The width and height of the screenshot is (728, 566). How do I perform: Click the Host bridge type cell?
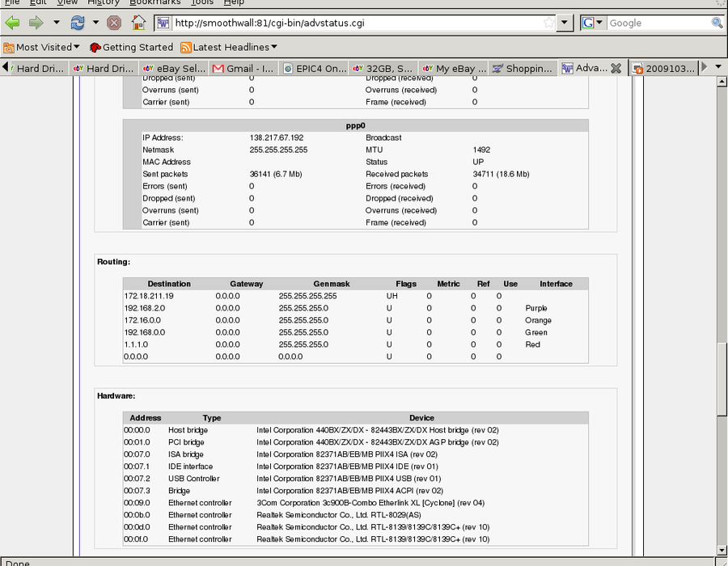click(x=188, y=430)
